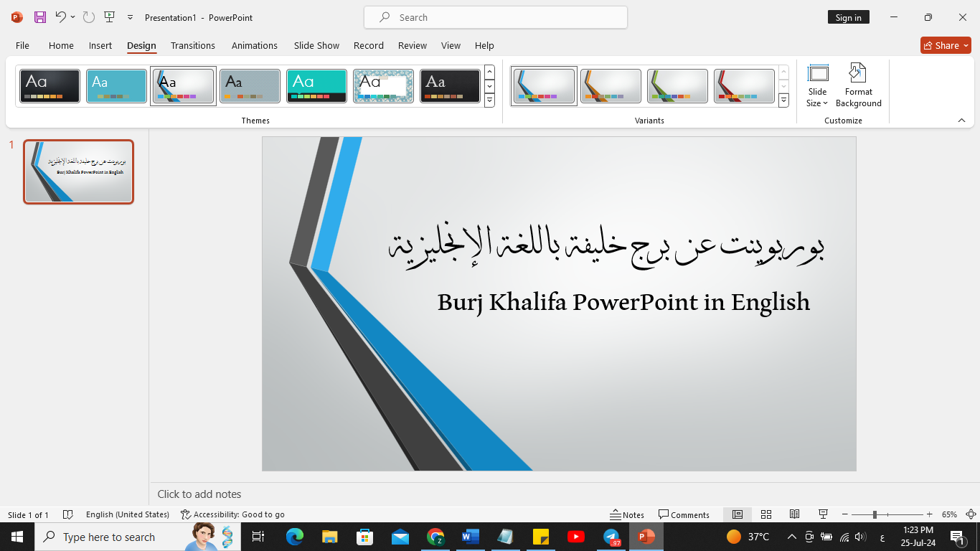This screenshot has width=980, height=551.
Task: Go to the Slide Show tab
Action: point(316,45)
